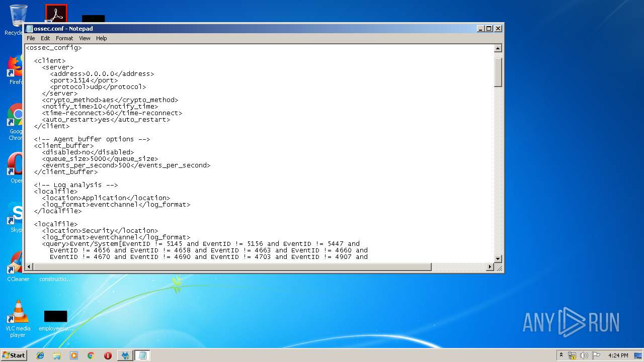Click the vertical scrollbar down arrow

click(498, 259)
